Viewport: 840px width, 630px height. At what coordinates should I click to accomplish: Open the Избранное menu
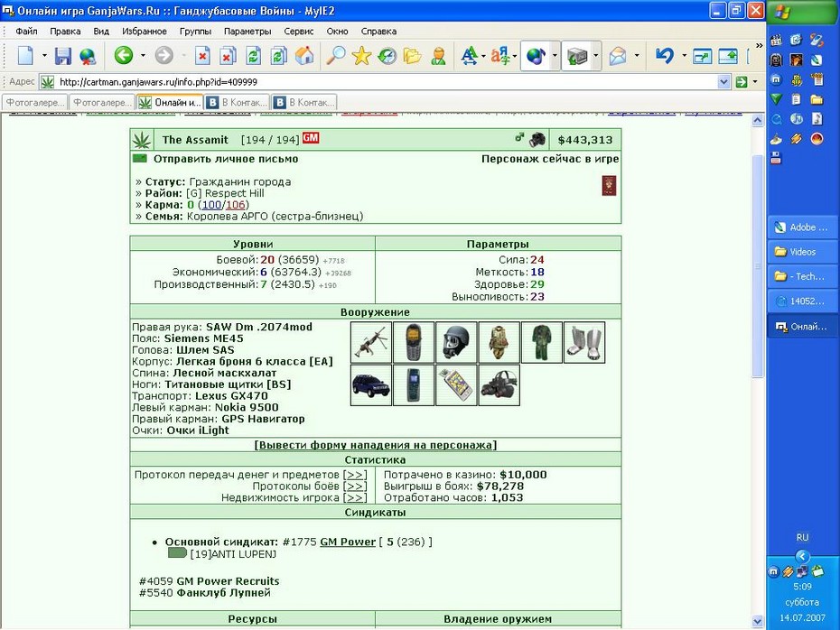point(145,31)
